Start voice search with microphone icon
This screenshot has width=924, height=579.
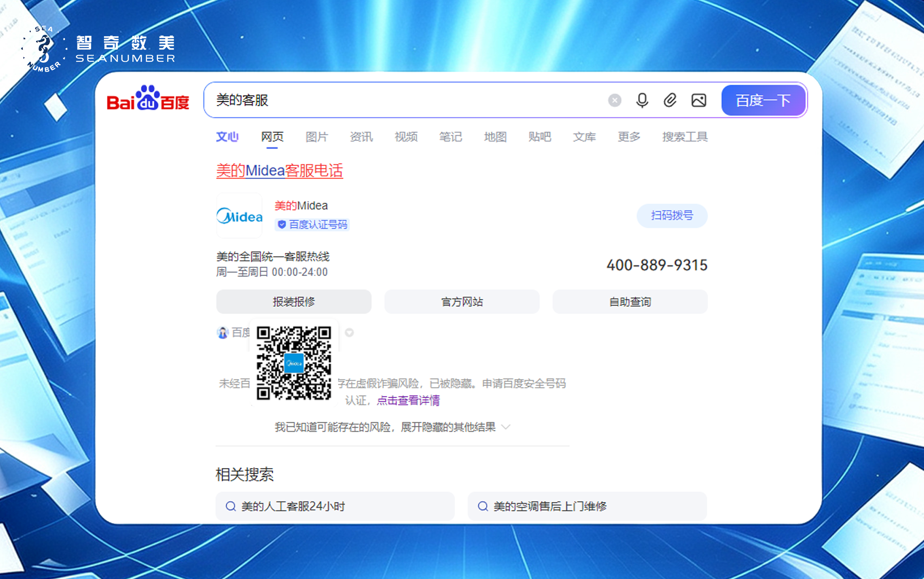(642, 100)
